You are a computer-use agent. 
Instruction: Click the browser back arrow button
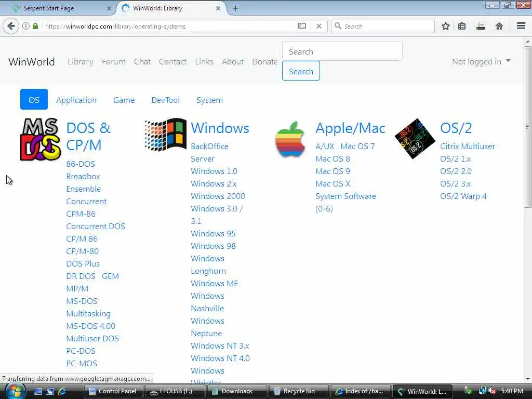(11, 26)
